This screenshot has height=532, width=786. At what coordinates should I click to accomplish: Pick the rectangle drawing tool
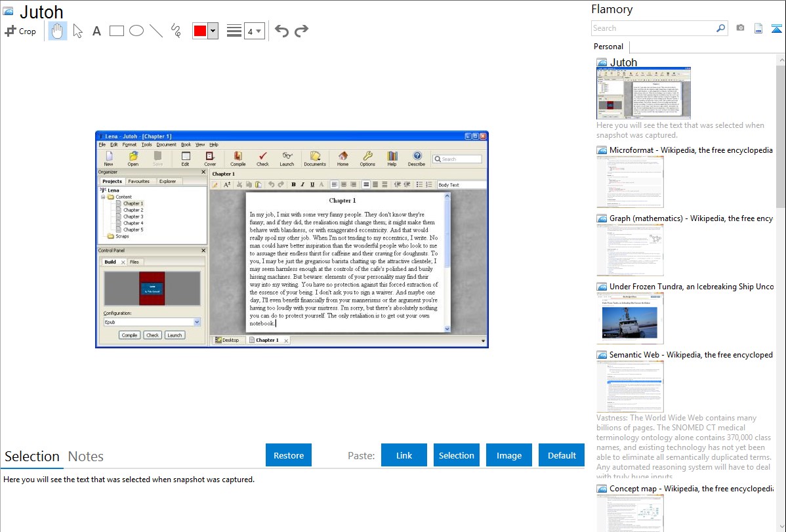click(116, 31)
